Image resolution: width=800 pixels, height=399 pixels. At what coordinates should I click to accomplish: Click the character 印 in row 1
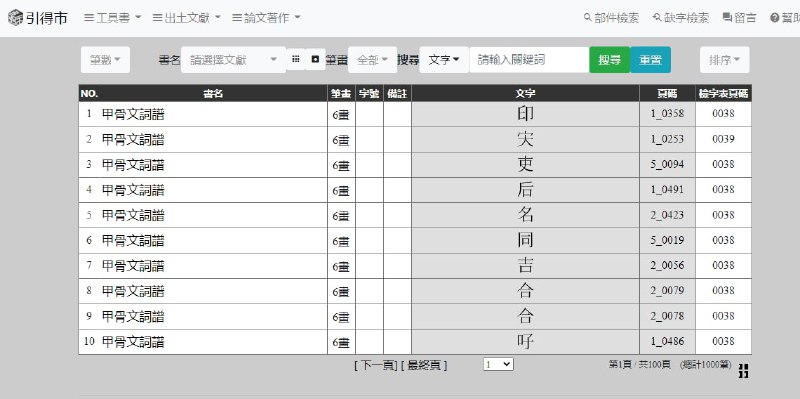(x=526, y=113)
